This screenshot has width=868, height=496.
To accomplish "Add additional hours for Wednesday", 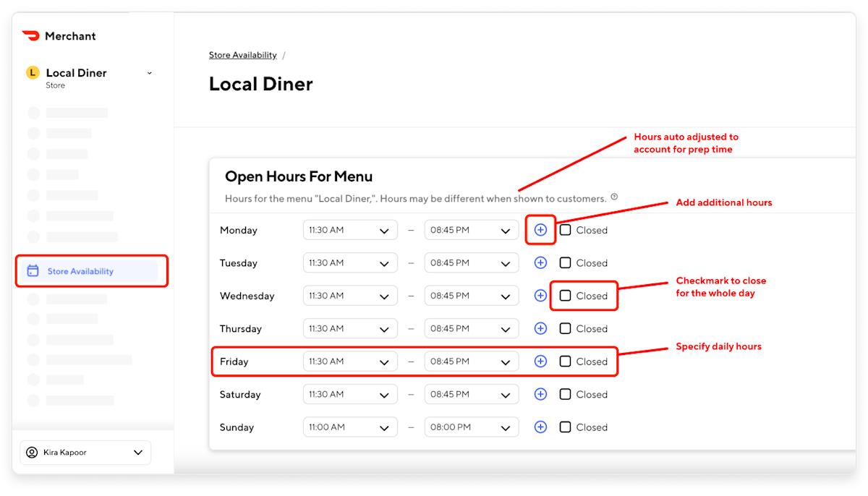I will click(x=540, y=296).
